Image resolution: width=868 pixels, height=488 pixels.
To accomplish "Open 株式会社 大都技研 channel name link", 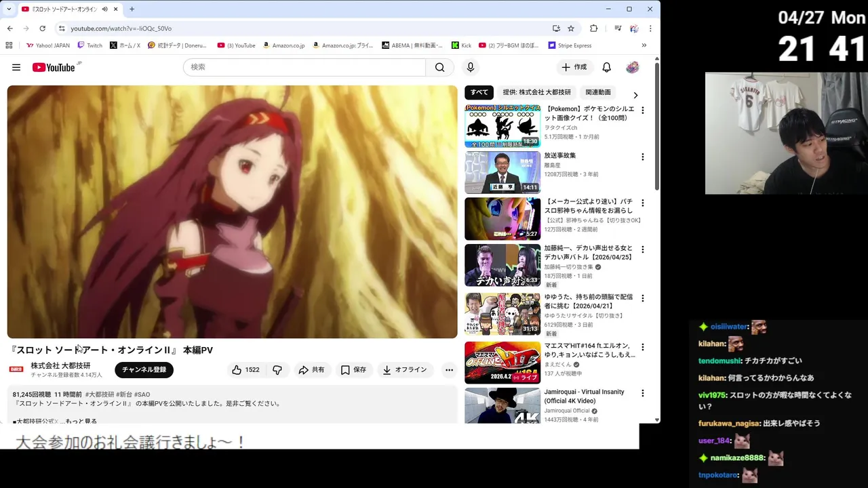I will click(x=60, y=365).
